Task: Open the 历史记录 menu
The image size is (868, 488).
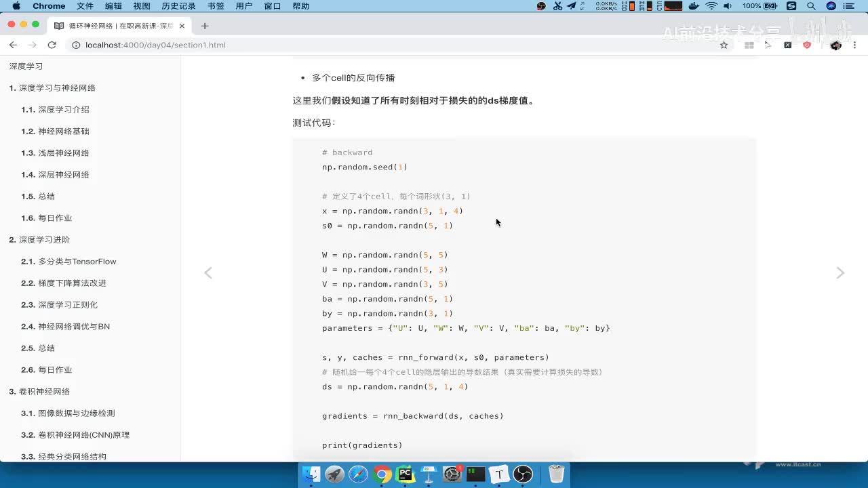Action: tap(178, 6)
